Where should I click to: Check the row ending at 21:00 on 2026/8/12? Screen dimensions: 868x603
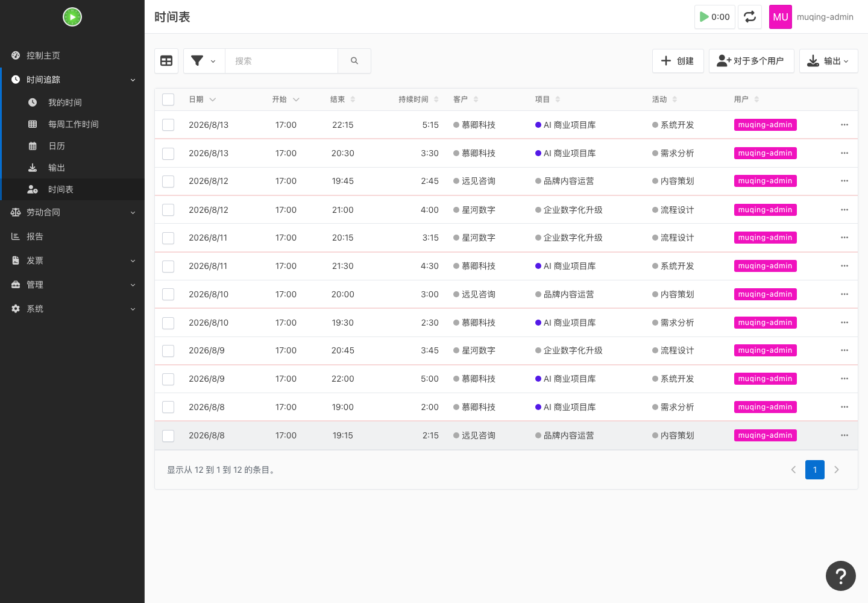[x=168, y=210]
